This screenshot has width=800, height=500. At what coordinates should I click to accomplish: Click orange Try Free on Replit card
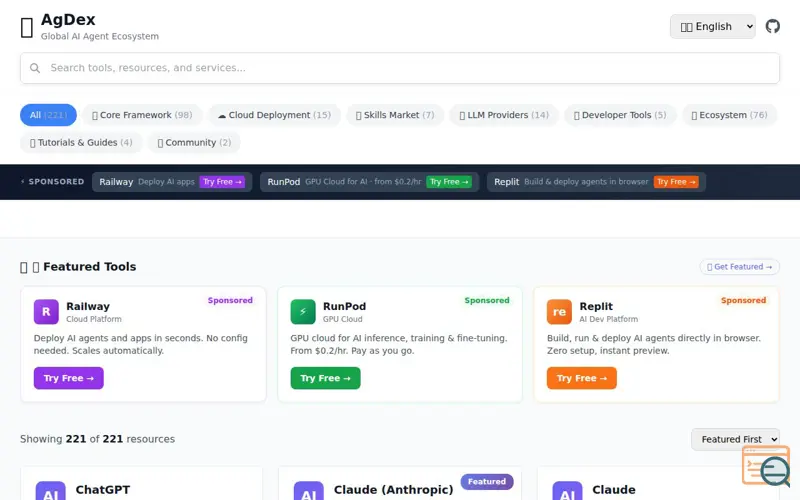pyautogui.click(x=582, y=378)
